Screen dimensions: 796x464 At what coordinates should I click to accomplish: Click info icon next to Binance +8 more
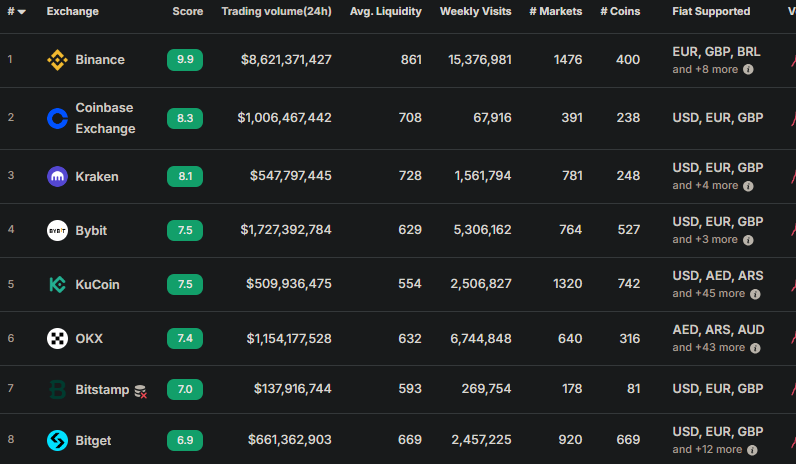(748, 70)
